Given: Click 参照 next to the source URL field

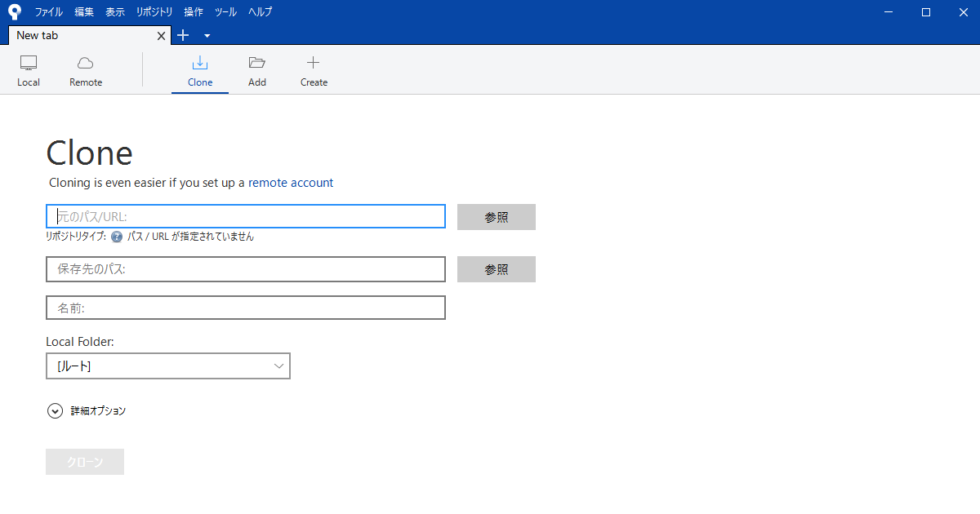Looking at the screenshot, I should pos(496,216).
